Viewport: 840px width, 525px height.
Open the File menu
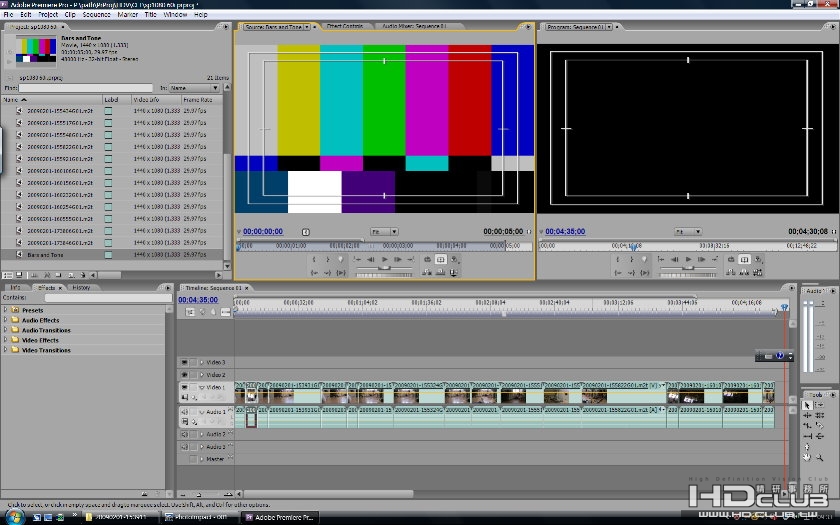[x=8, y=14]
